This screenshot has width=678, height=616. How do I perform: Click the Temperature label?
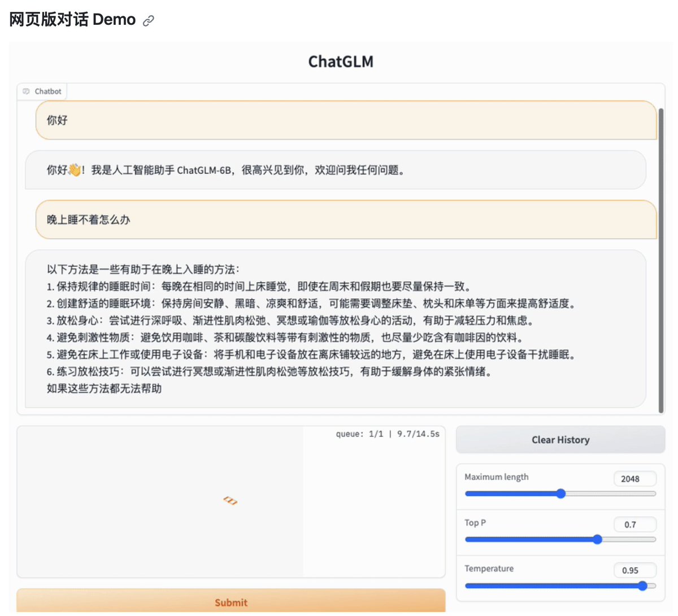coord(489,569)
